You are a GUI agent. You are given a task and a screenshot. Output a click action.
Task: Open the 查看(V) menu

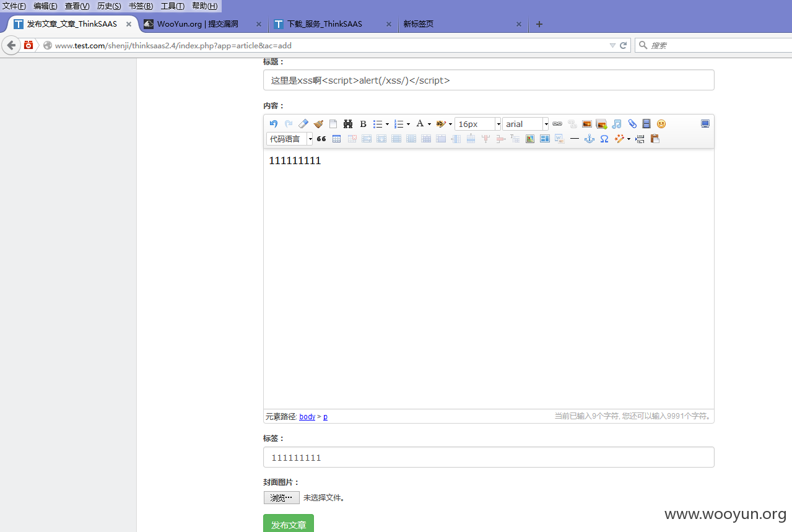[77, 6]
